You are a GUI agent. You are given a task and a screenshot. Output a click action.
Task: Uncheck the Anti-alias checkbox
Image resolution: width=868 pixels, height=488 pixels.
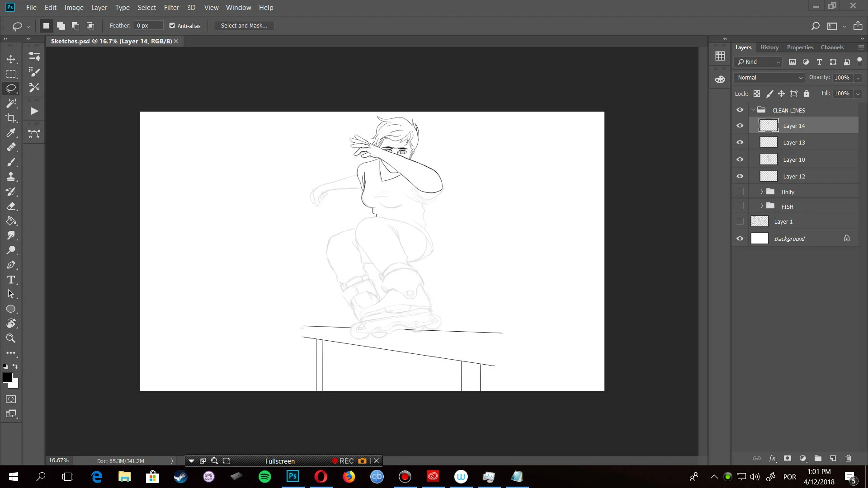point(172,26)
